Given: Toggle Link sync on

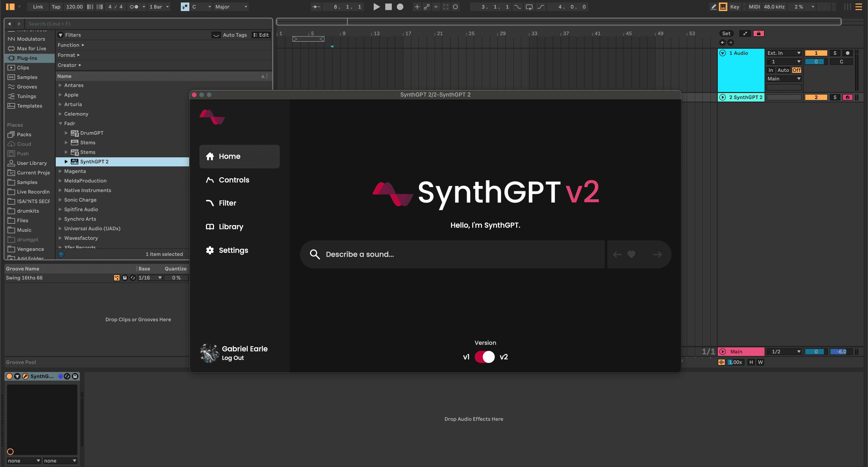Looking at the screenshot, I should 38,6.
